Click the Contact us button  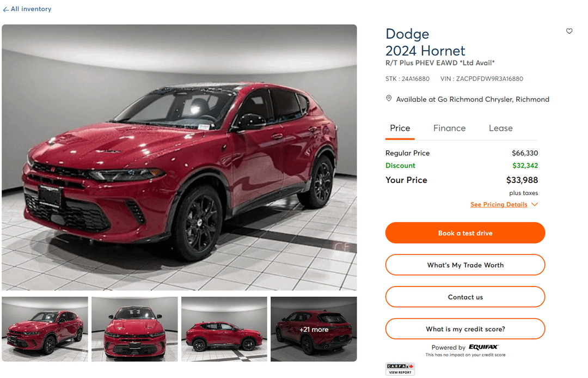465,297
